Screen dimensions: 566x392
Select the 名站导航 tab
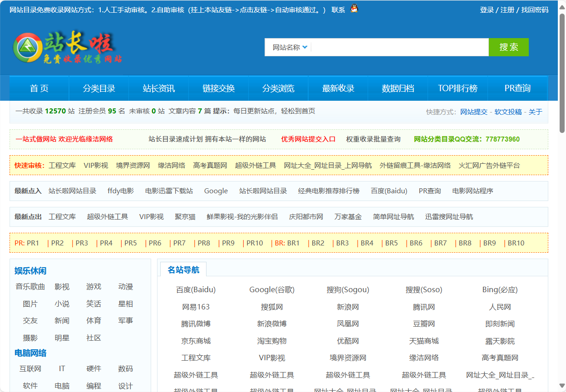point(183,269)
